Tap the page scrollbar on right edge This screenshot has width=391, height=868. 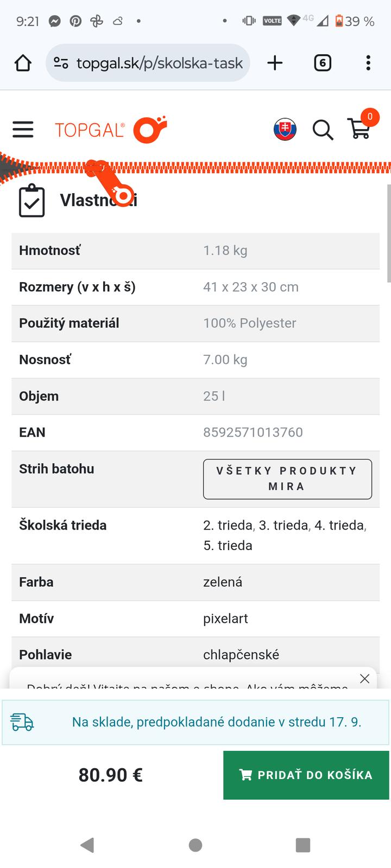[389, 233]
